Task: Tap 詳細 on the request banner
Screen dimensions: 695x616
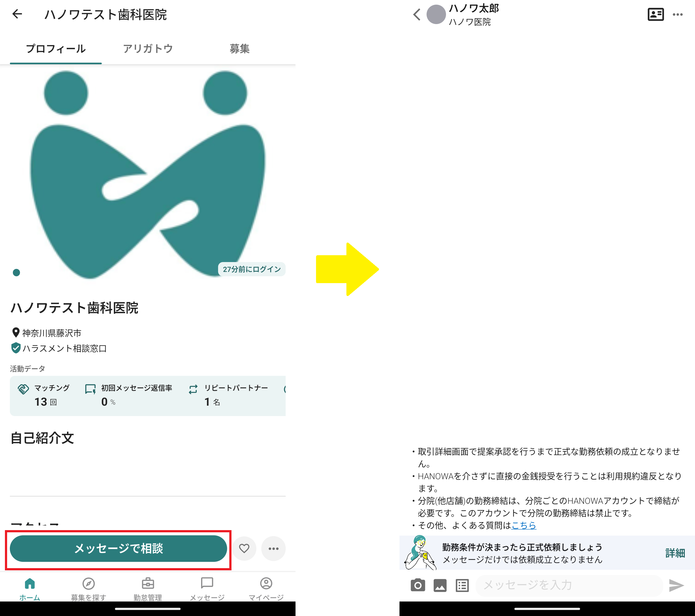Action: [x=674, y=553]
